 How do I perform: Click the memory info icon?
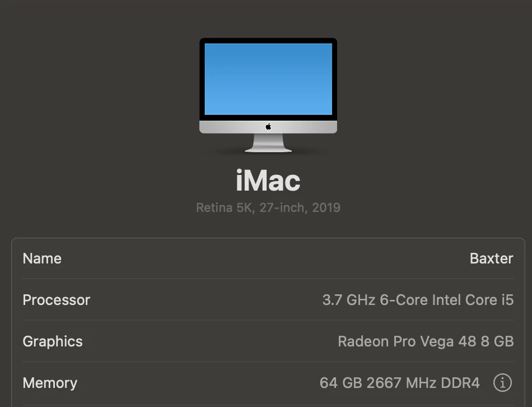coord(502,383)
